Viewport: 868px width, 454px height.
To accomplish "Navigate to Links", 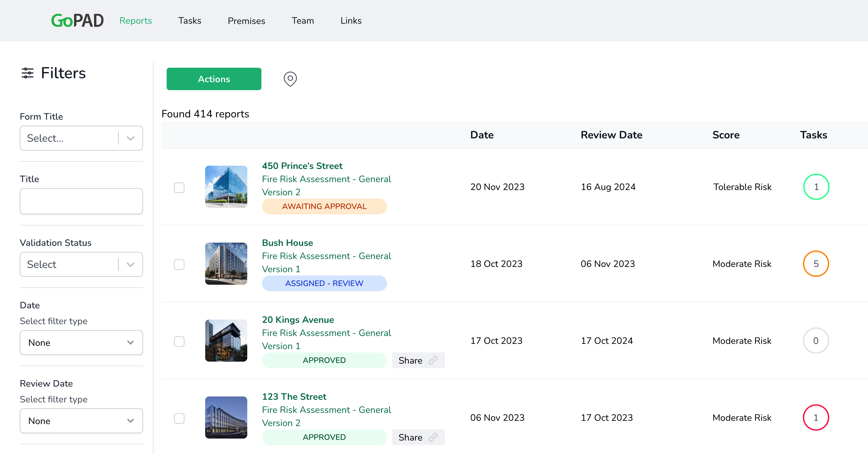I will pos(351,20).
